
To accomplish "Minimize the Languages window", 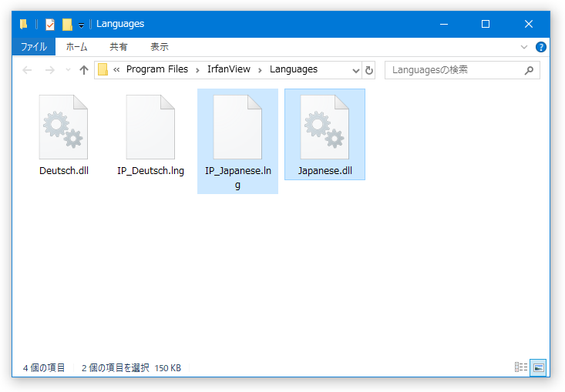I will pos(444,24).
